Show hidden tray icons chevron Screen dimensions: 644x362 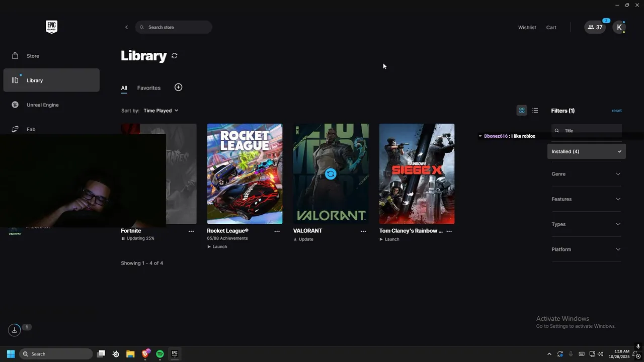549,354
